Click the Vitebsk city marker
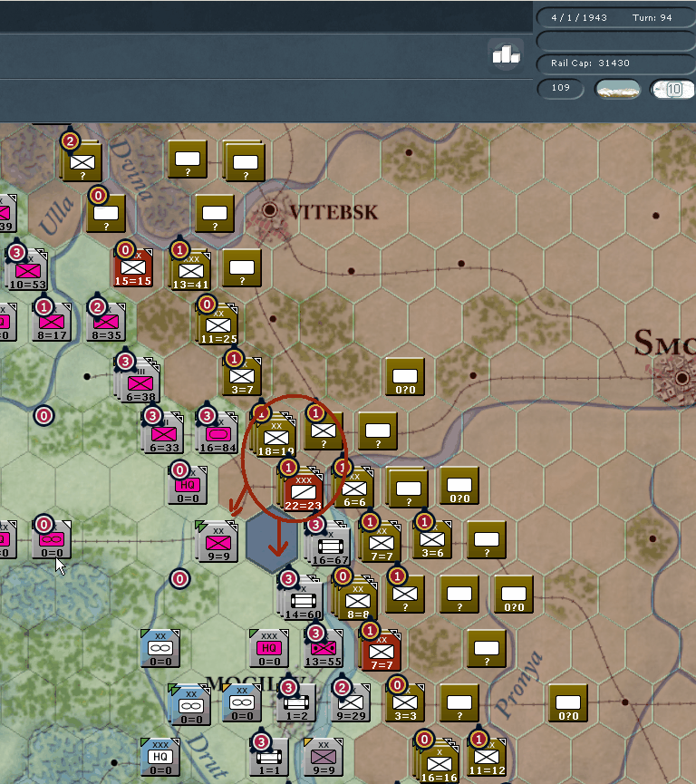This screenshot has width=696, height=784. [x=269, y=209]
